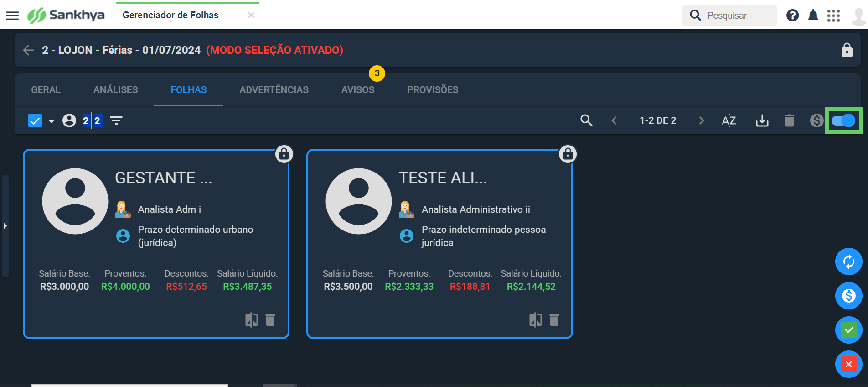Click the round blue refresh button
868x387 pixels.
848,261
